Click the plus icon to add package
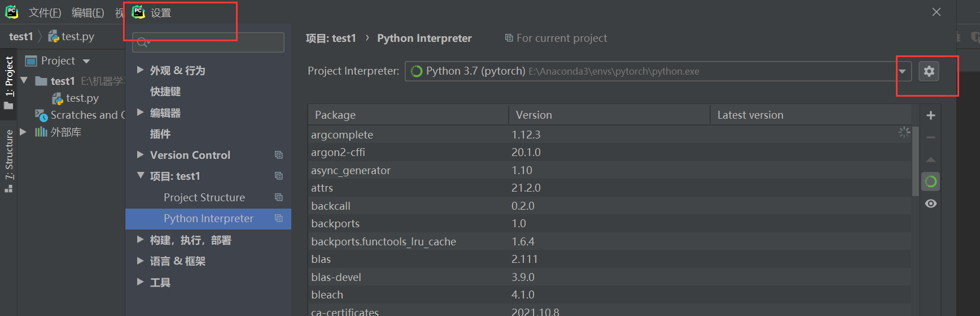This screenshot has height=316, width=980. 931,115
